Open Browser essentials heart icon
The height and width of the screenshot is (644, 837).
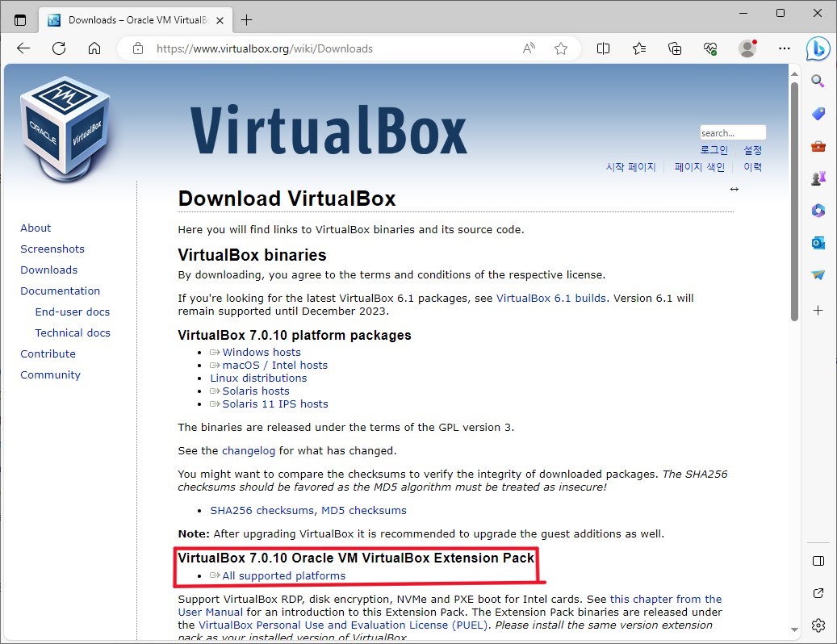(x=710, y=48)
